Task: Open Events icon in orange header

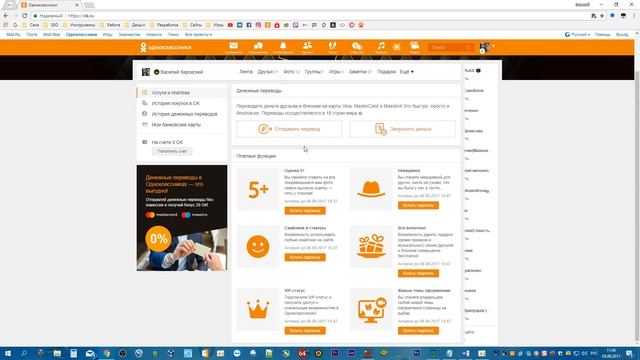Action: [357, 47]
